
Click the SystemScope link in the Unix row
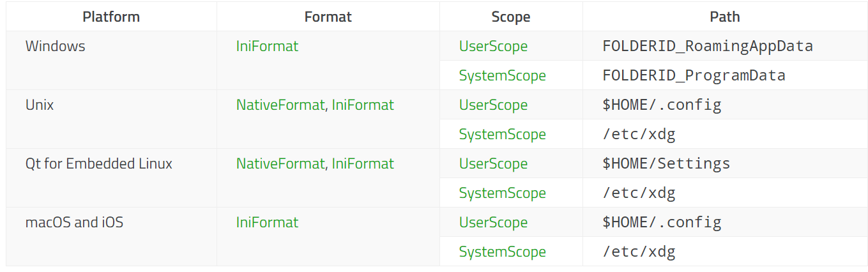[x=502, y=134]
